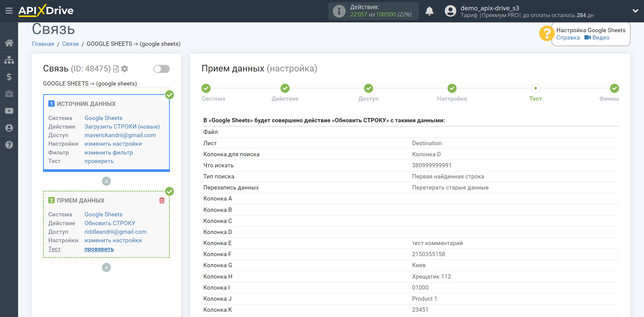The image size is (644, 317).
Task: Open the actions info icon
Action: (339, 11)
